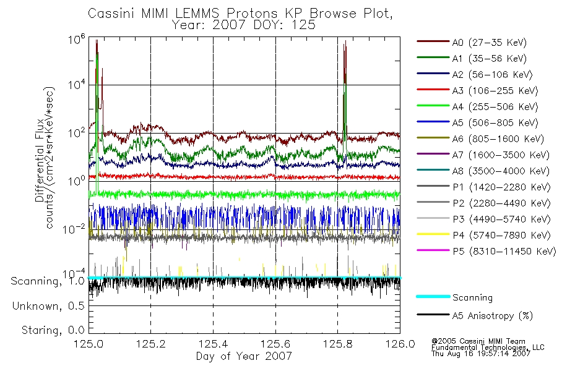Viewport: 588px width, 371px height.
Task: Click the yellow P4 legend line swatch
Action: pos(433,234)
